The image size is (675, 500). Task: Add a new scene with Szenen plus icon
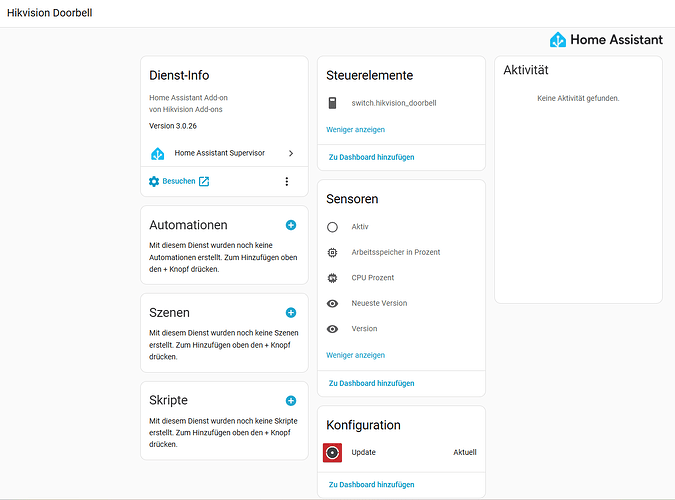pos(291,313)
